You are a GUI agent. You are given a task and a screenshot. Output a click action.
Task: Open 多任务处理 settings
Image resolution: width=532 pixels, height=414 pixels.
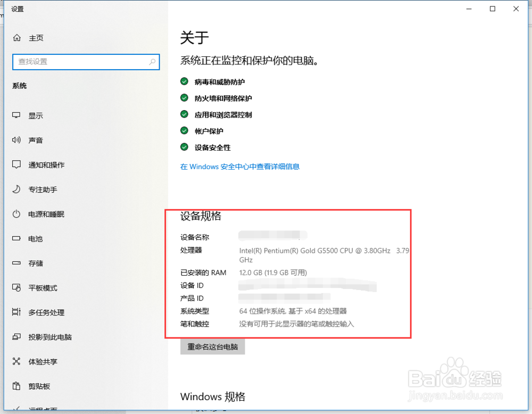click(46, 312)
